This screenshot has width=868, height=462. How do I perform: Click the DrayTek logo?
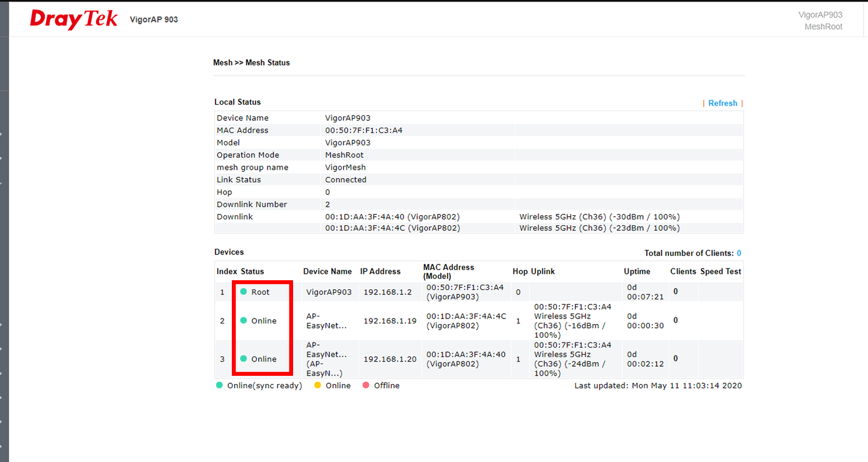point(74,19)
